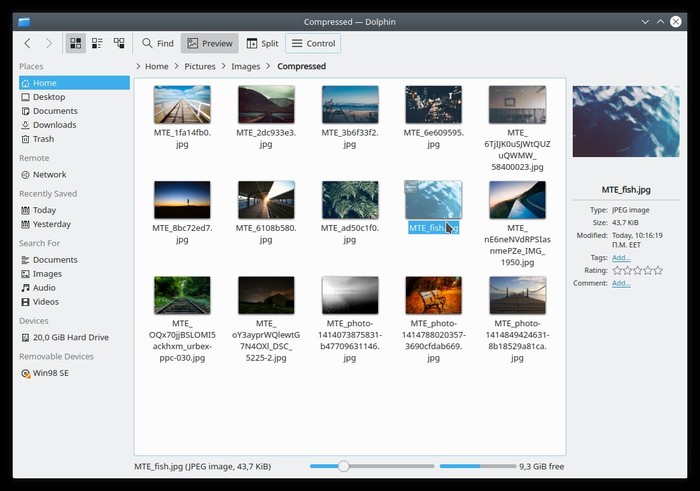Show files saved Yesterday
This screenshot has height=491, width=700.
coord(74,224)
